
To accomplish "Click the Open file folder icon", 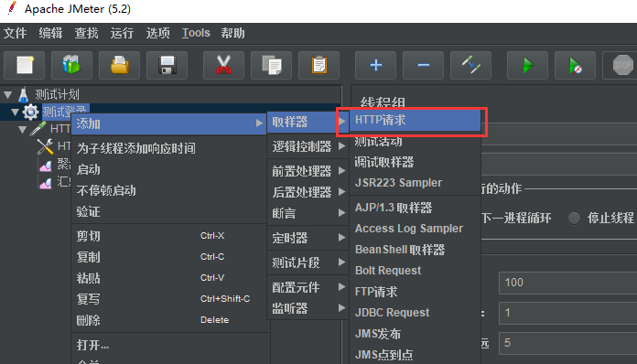I will click(x=119, y=65).
